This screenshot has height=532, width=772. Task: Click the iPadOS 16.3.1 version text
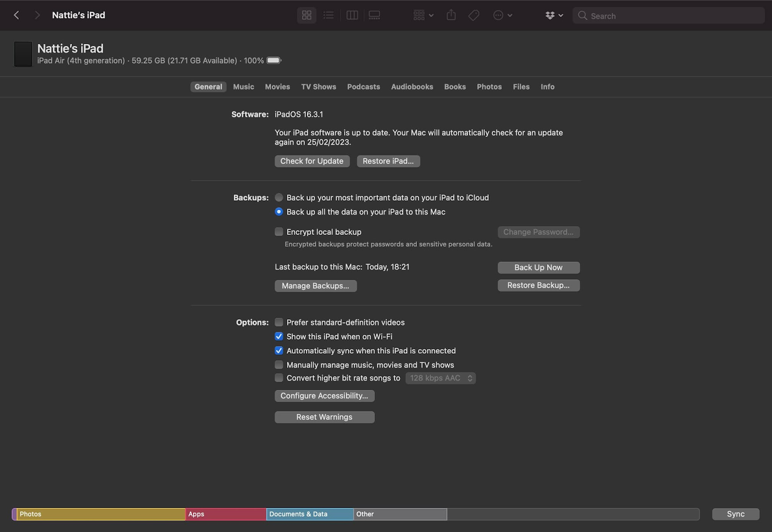click(299, 114)
